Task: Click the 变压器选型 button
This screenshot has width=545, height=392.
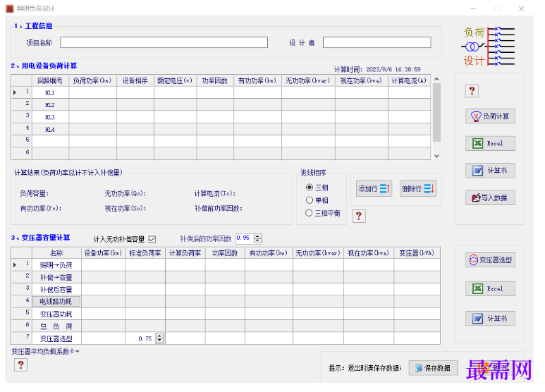Action: pos(490,260)
